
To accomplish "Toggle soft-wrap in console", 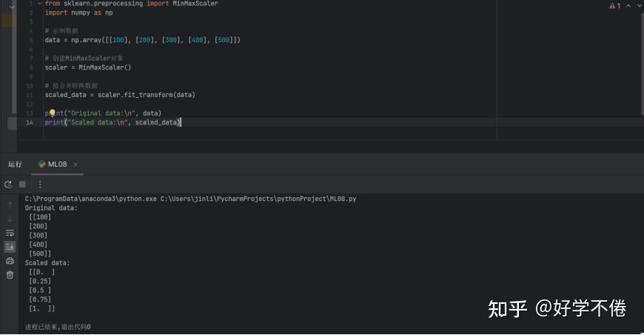I will click(10, 233).
